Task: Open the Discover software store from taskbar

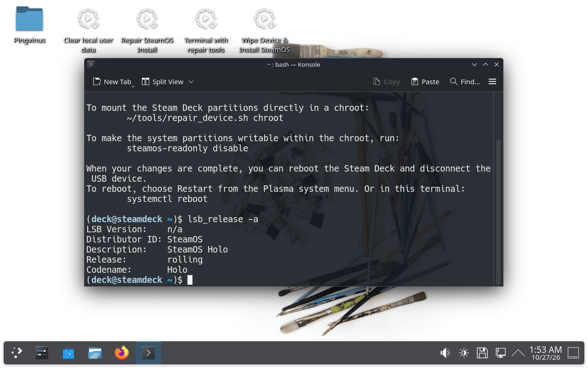Action: tap(68, 353)
